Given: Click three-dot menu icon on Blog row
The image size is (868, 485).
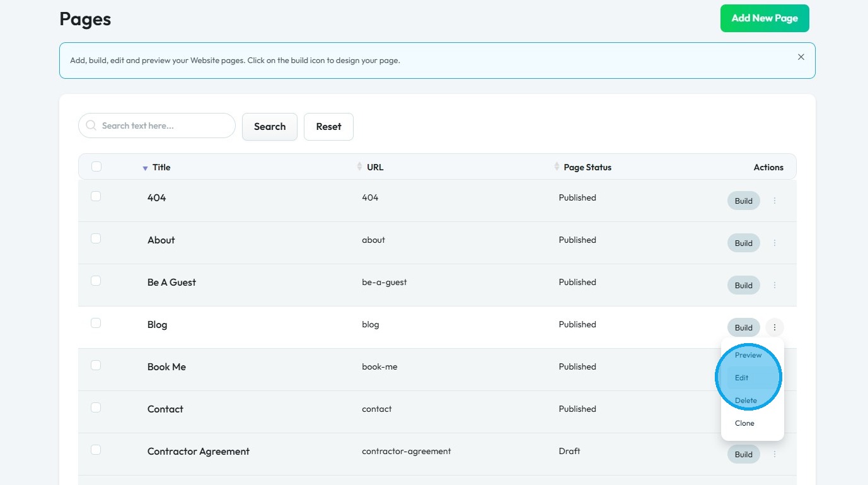Looking at the screenshot, I should pyautogui.click(x=775, y=327).
